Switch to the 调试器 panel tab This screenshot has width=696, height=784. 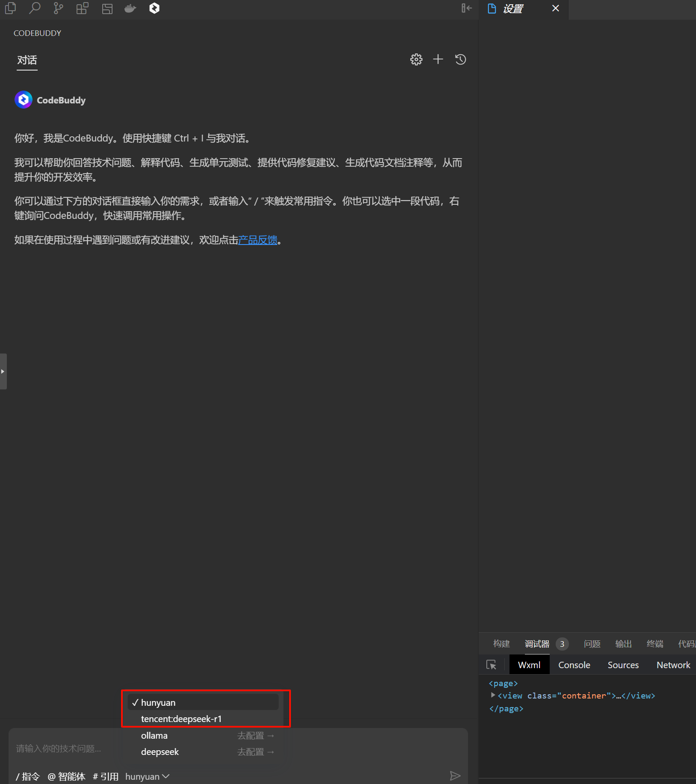pos(537,644)
